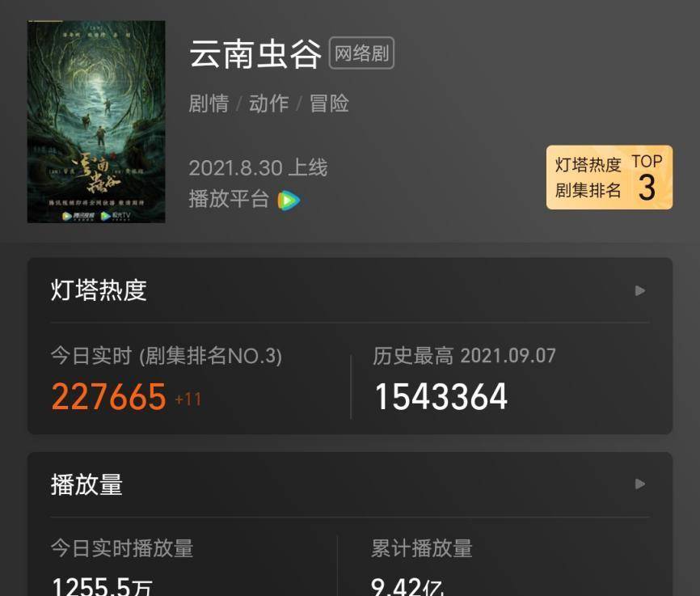
Task: Open the 灯塔热度 剧集排名 TOP 3 badge
Action: pos(609,177)
